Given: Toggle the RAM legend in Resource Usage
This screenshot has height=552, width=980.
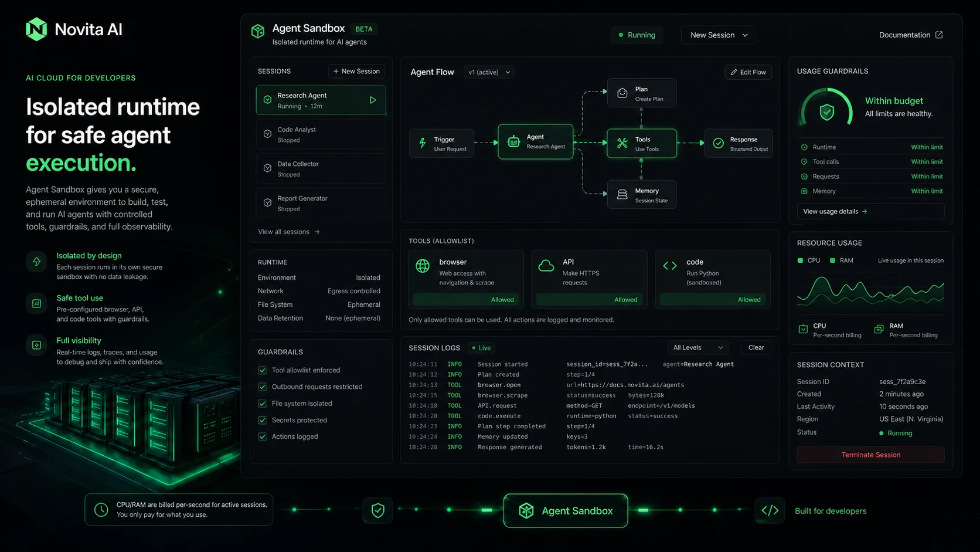Looking at the screenshot, I should click(x=842, y=260).
